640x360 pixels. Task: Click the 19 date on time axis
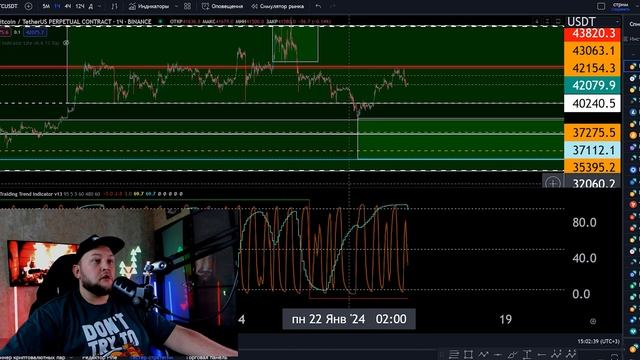pyautogui.click(x=505, y=319)
